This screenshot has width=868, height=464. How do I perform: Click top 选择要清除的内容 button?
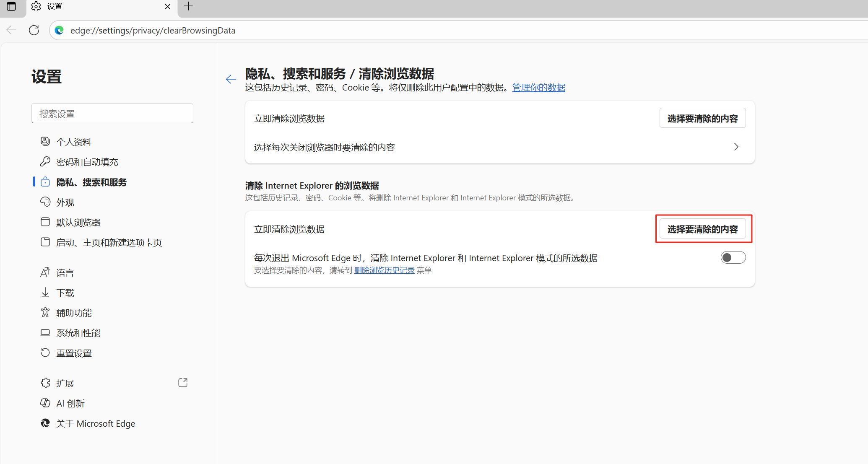coord(702,119)
